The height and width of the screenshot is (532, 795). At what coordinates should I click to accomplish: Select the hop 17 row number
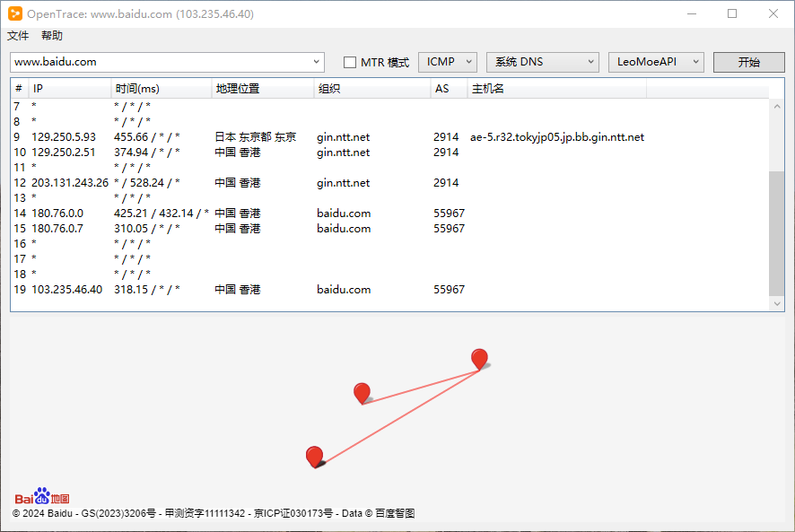(19, 258)
